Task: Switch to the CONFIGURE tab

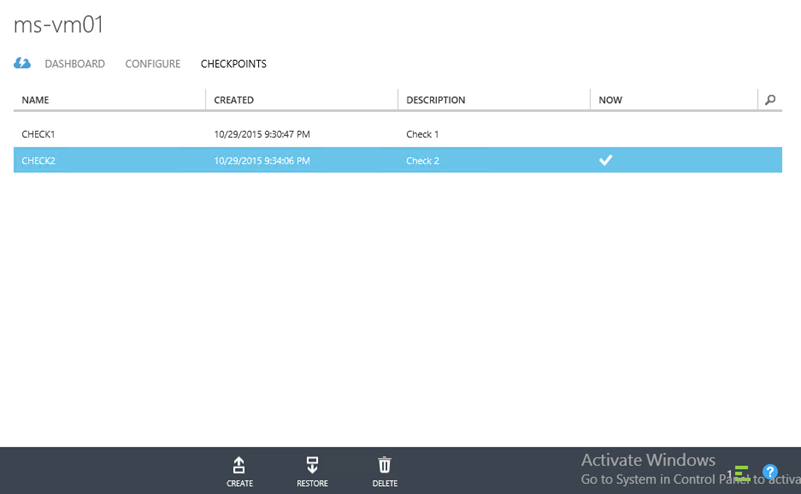Action: (153, 64)
